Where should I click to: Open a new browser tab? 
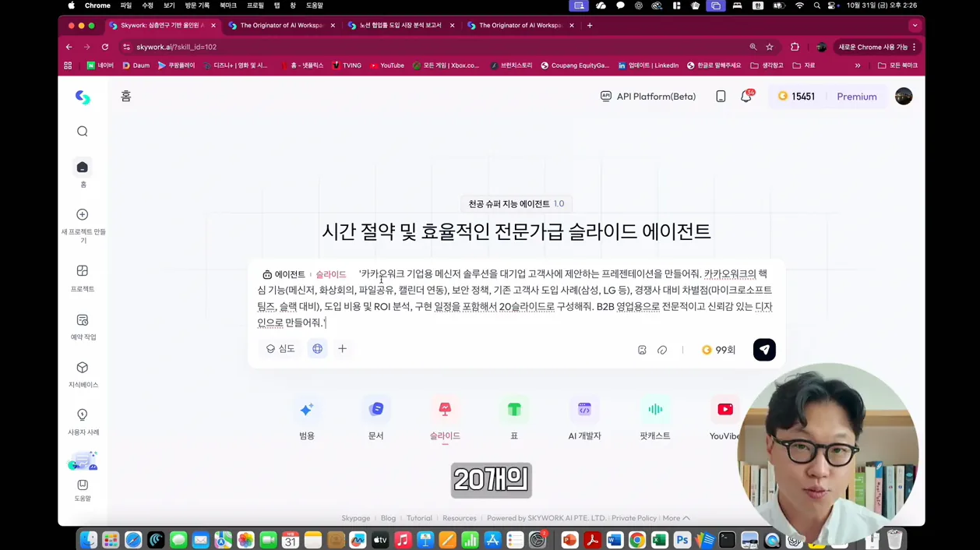[x=590, y=26]
